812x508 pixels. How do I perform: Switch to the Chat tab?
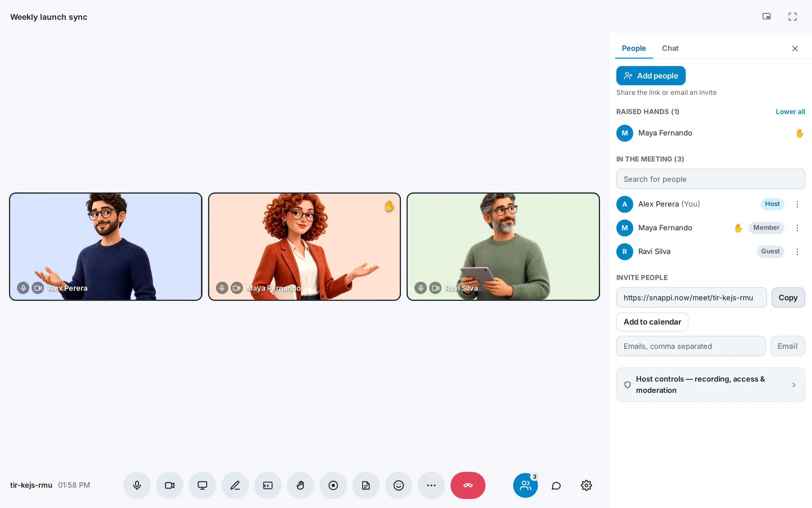coord(670,48)
